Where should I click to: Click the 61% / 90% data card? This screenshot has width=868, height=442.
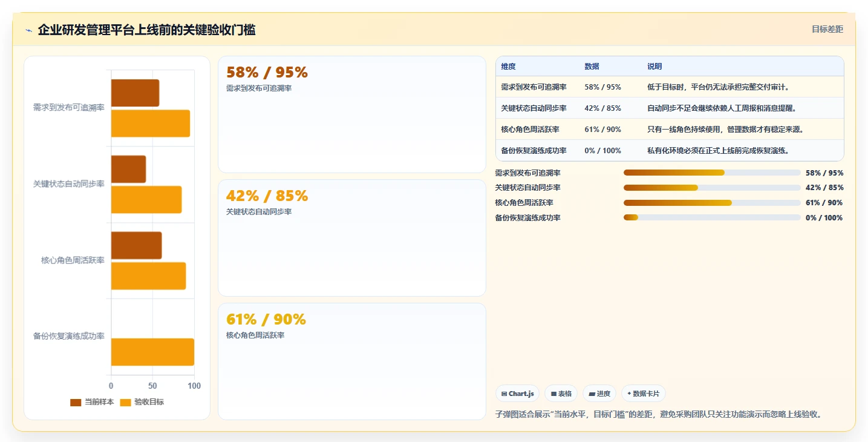point(352,361)
